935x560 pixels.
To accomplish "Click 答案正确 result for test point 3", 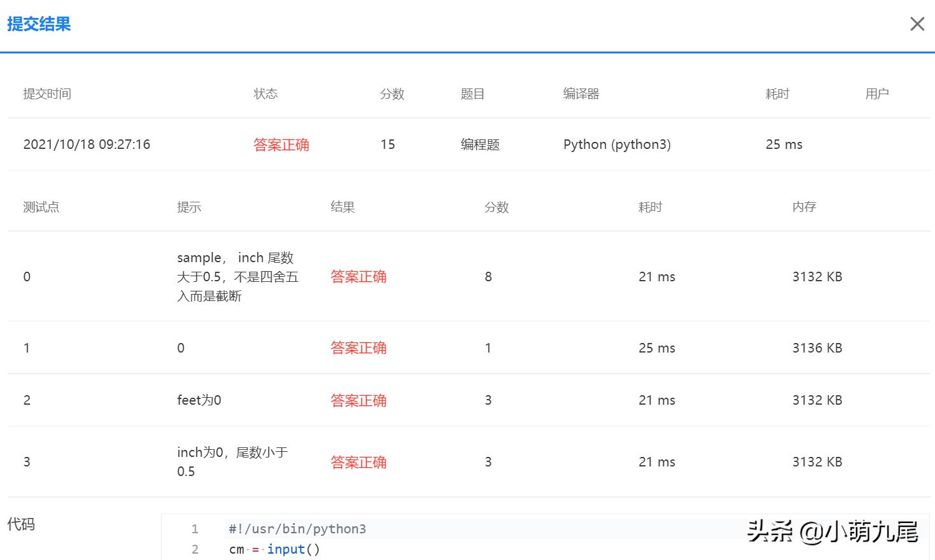I will point(358,462).
